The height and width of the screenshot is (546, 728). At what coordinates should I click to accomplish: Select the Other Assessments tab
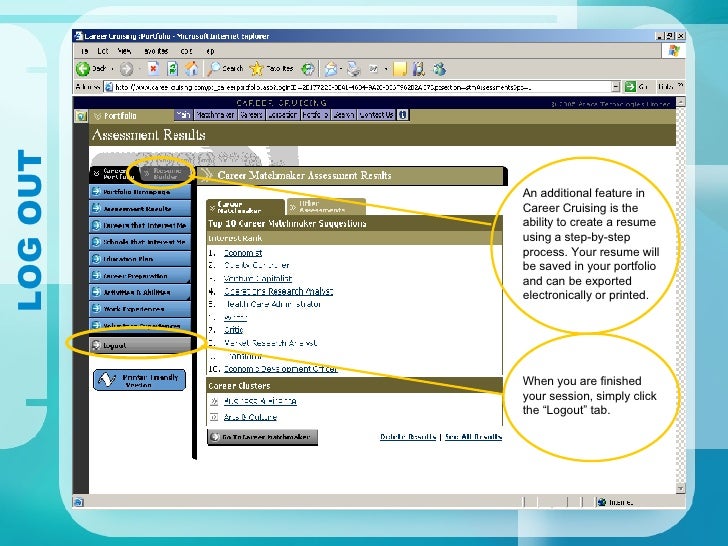click(326, 207)
